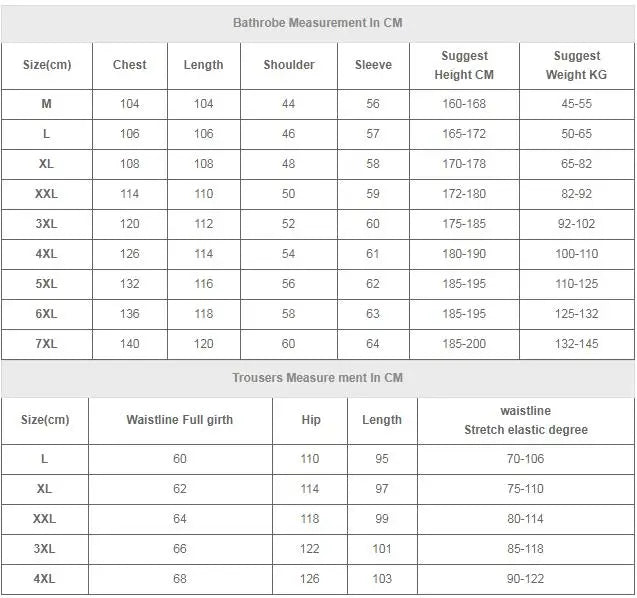Select the Hip column header
Viewport: 637px width, 598px height.
click(311, 420)
